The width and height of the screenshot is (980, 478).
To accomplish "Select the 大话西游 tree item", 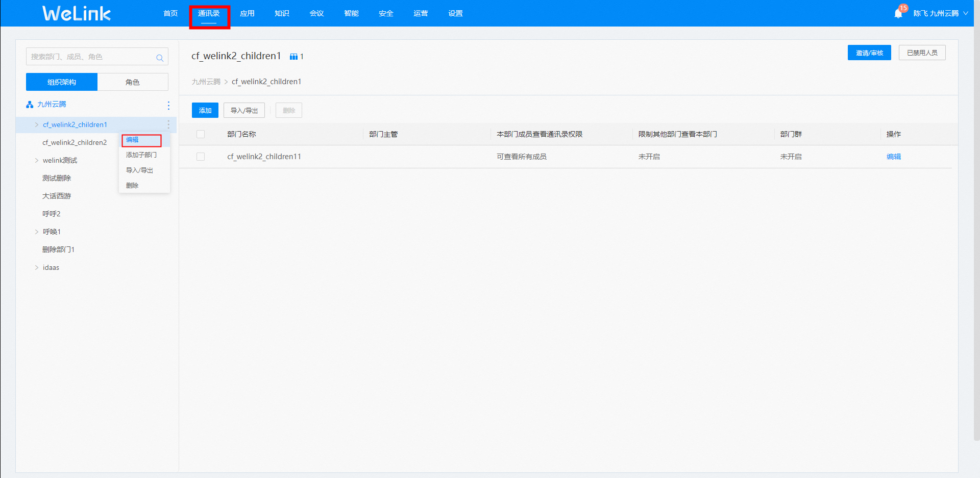I will pyautogui.click(x=57, y=196).
